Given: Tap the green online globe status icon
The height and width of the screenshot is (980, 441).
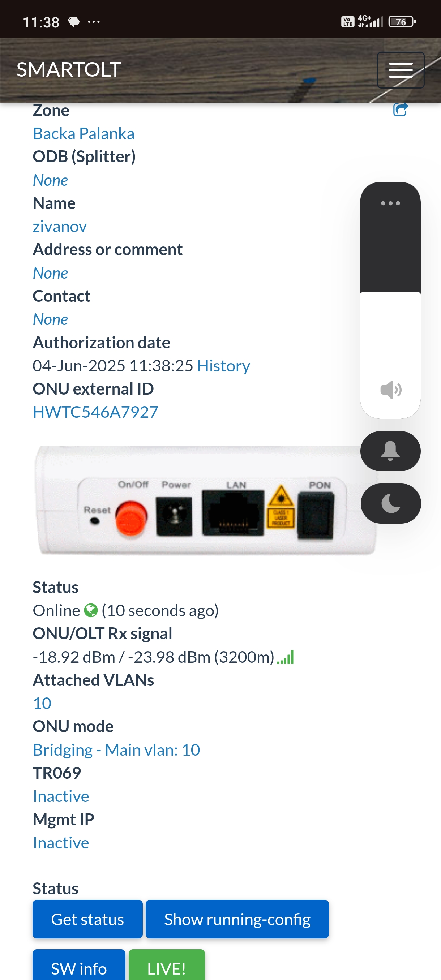Looking at the screenshot, I should pyautogui.click(x=91, y=610).
